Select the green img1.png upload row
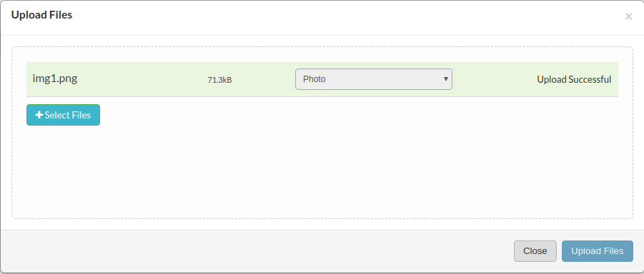This screenshot has width=644, height=274. (322, 79)
